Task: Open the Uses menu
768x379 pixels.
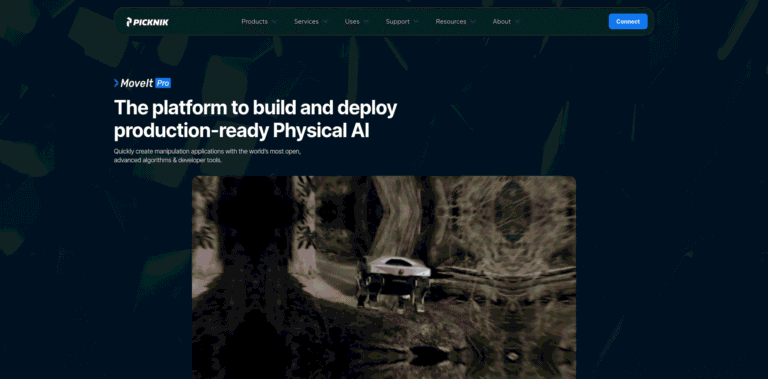Action: pos(352,22)
